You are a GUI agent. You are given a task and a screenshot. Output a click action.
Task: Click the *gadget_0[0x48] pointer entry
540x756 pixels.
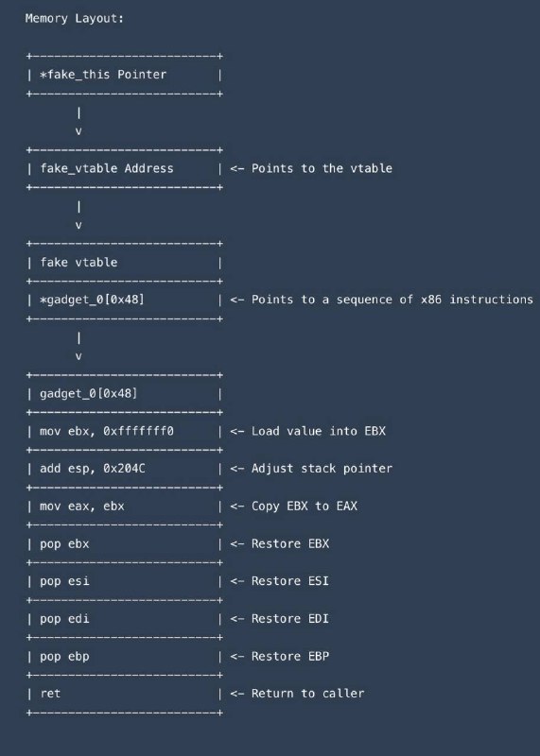tap(125, 300)
